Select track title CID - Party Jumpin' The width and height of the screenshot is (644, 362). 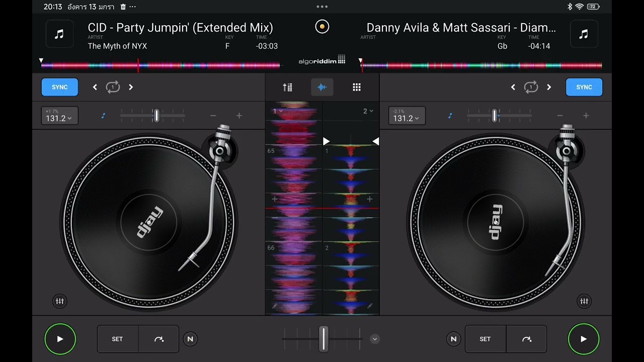[180, 28]
